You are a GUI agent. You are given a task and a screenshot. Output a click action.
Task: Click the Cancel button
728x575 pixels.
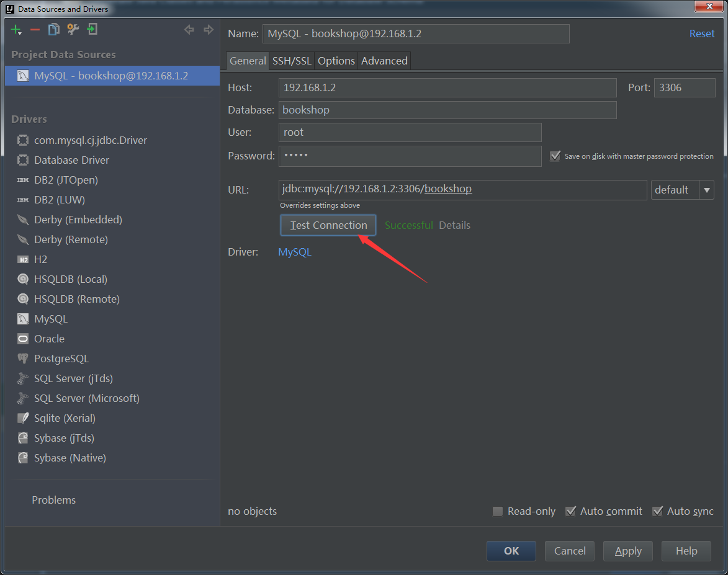pos(570,551)
